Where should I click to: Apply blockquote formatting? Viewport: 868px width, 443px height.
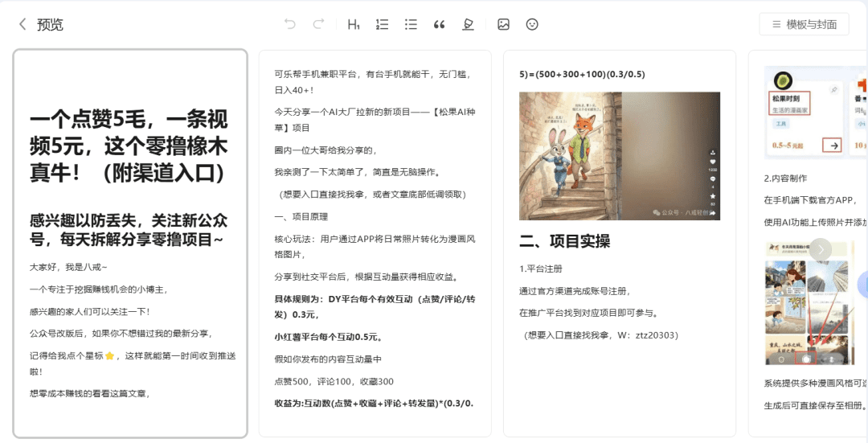[x=439, y=24]
